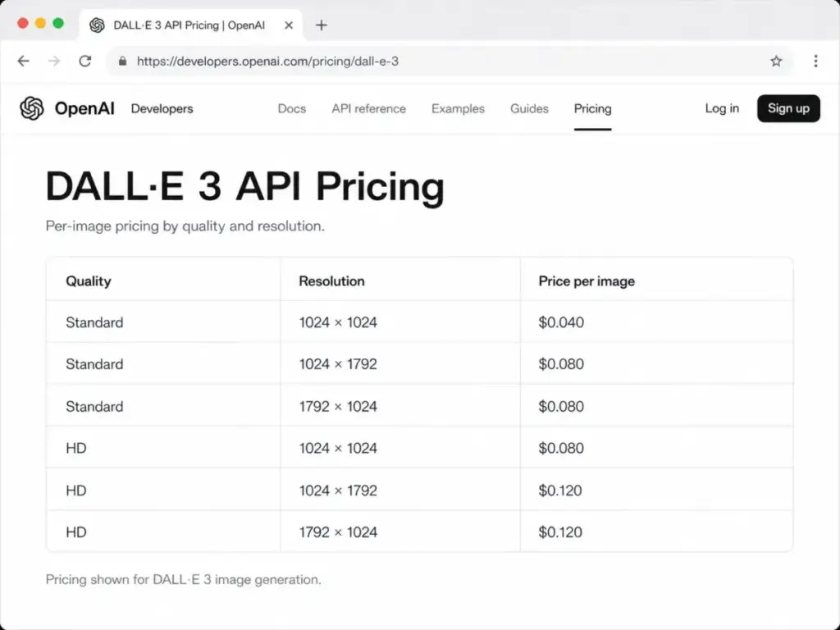Select the Pricing navigation item
The width and height of the screenshot is (840, 630).
pos(592,109)
